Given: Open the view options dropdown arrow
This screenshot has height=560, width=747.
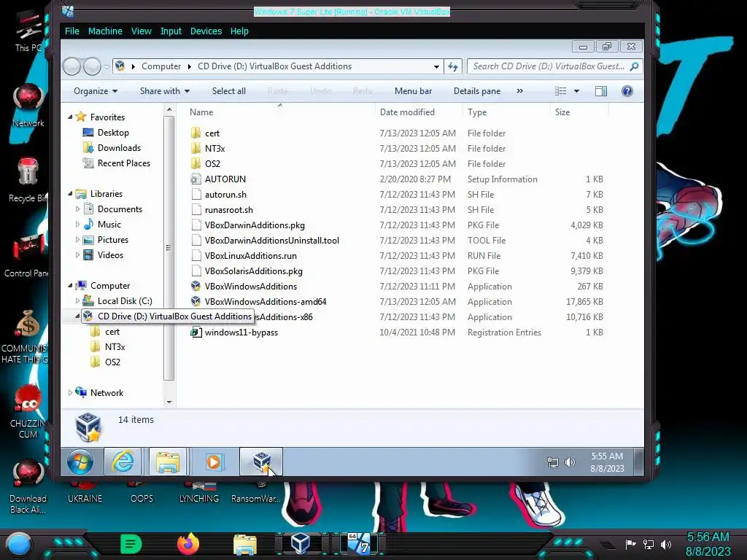Looking at the screenshot, I should [576, 91].
